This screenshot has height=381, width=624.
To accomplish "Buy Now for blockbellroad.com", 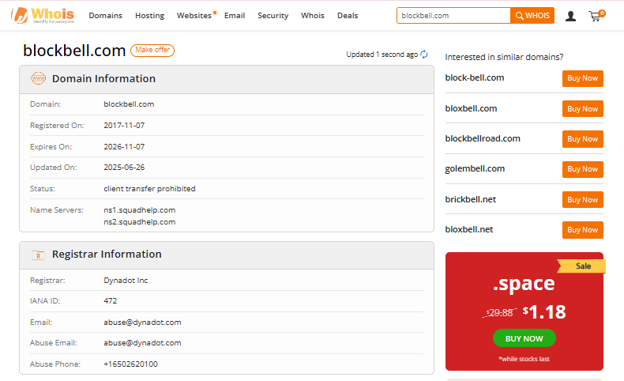I will pyautogui.click(x=583, y=139).
